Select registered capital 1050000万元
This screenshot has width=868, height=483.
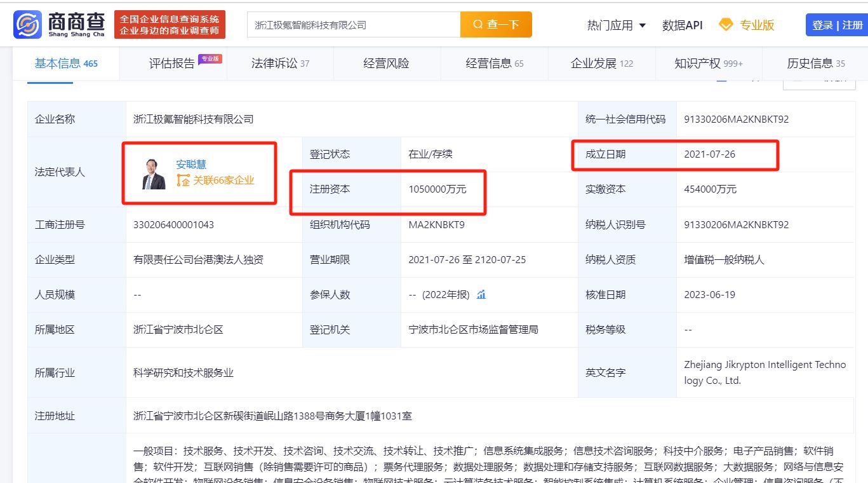pyautogui.click(x=437, y=189)
